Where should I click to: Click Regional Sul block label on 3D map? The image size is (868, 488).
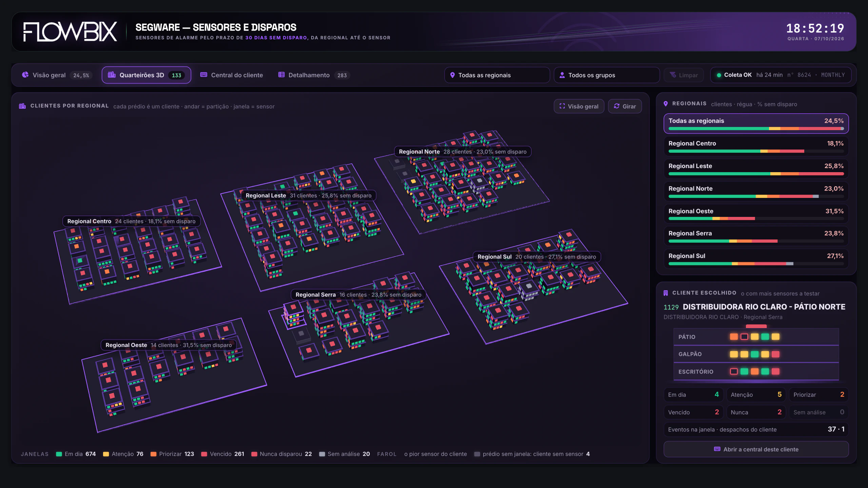[537, 257]
